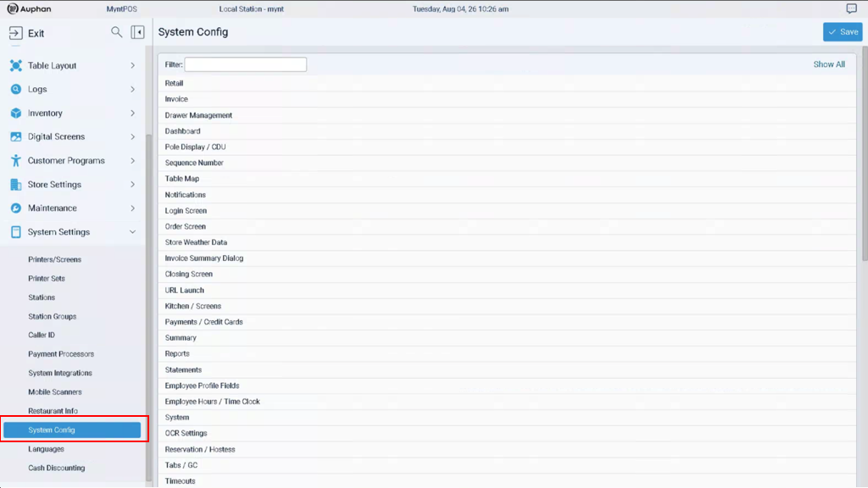Click the Exit label
Screen dimensions: 868x488
[x=36, y=34]
